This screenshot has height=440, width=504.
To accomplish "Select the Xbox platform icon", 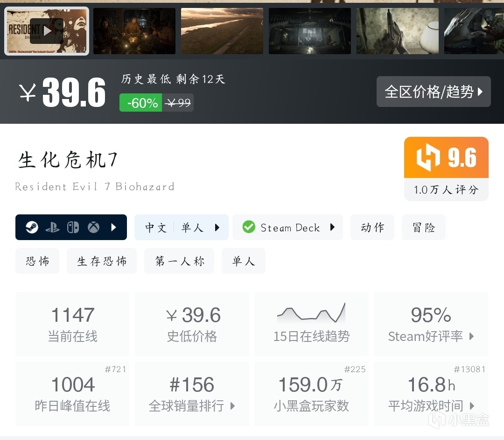I will pyautogui.click(x=93, y=227).
